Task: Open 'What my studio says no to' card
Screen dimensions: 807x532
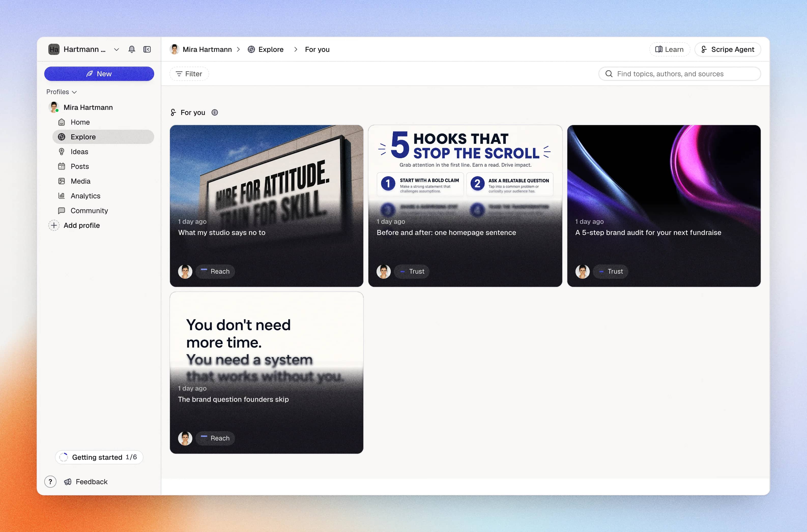Action: click(x=266, y=206)
